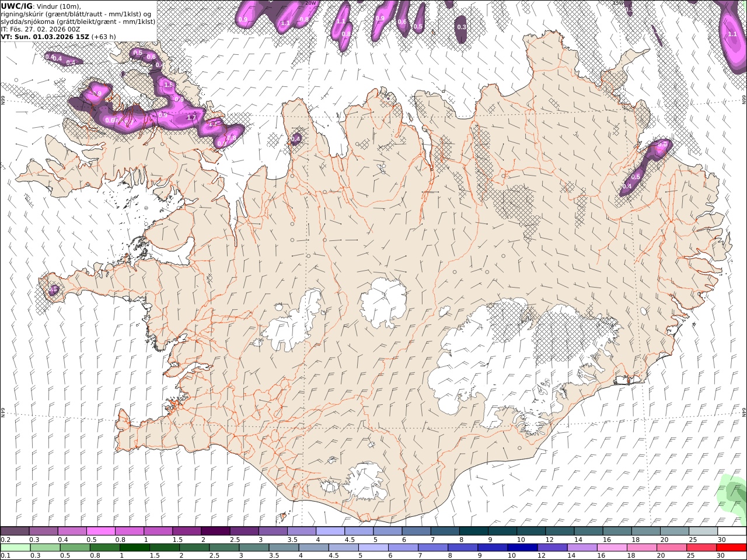Select the light lavender 4–4.5 swatch, snow scale
The width and height of the screenshot is (747, 560).
pyautogui.click(x=330, y=531)
